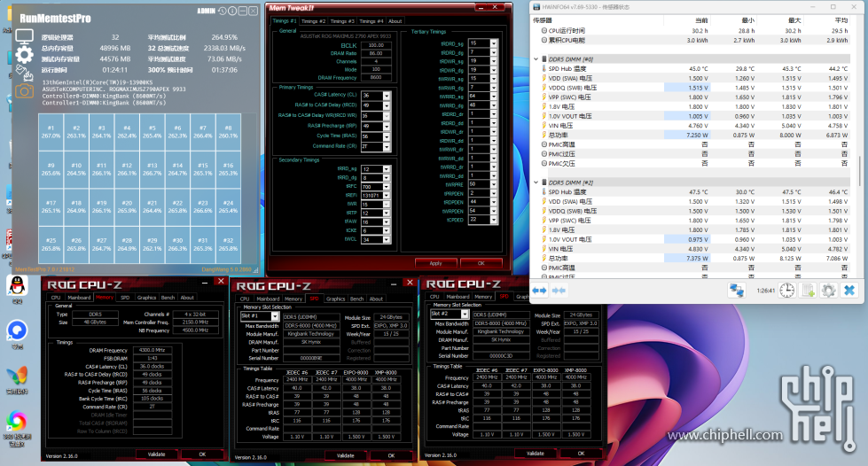Close sensors with HWiNFO blue X icon
868x466 pixels.
click(849, 290)
